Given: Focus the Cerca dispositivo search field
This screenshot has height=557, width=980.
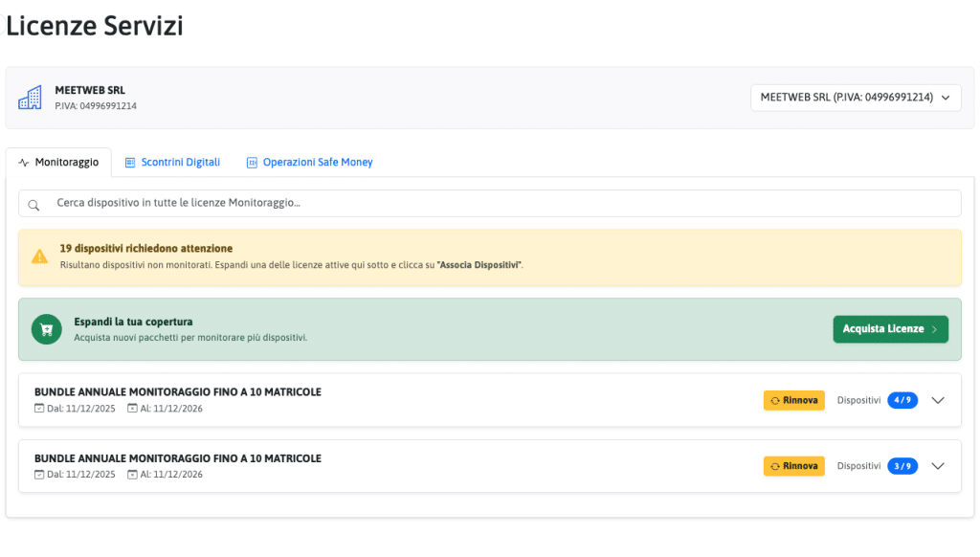Looking at the screenshot, I should coord(498,204).
